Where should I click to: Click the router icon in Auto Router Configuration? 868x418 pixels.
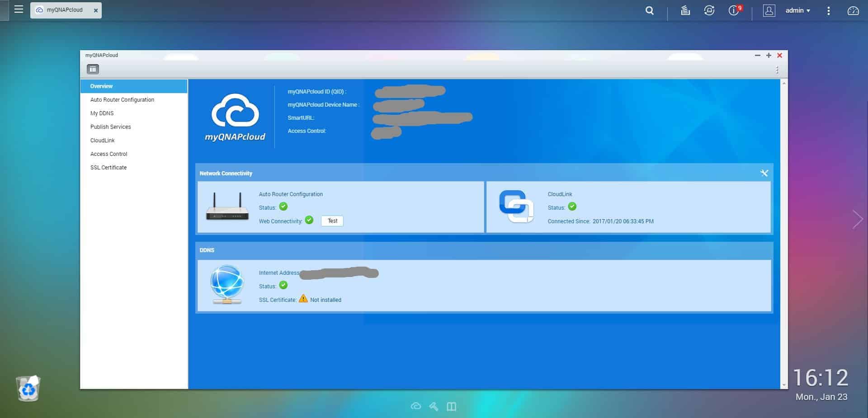227,207
